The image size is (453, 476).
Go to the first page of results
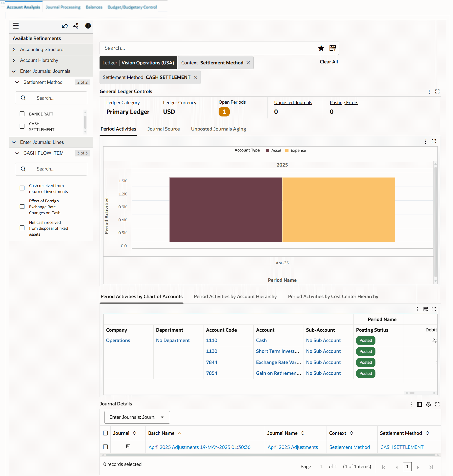pos(384,467)
